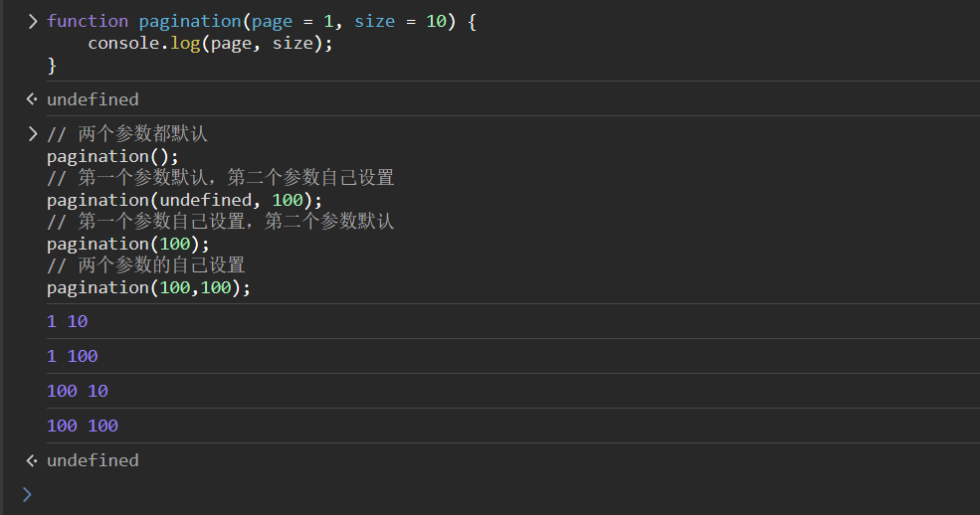The height and width of the screenshot is (515, 980).
Task: Click the first undefined result text
Action: click(93, 99)
